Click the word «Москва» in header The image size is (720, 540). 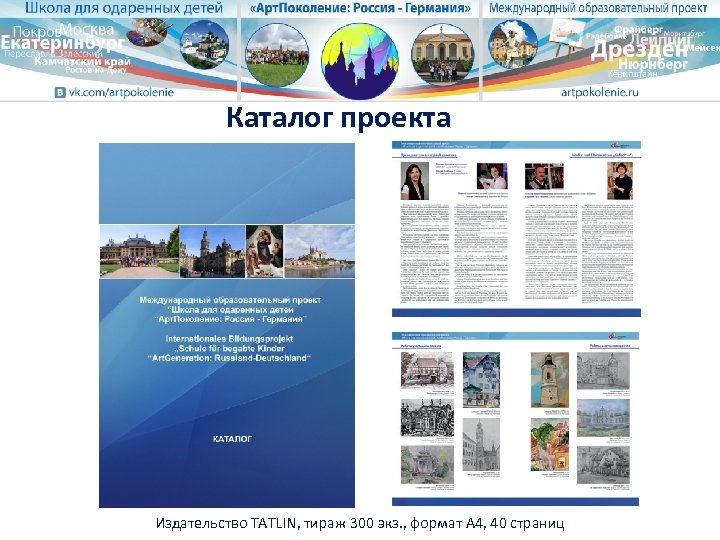point(87,30)
